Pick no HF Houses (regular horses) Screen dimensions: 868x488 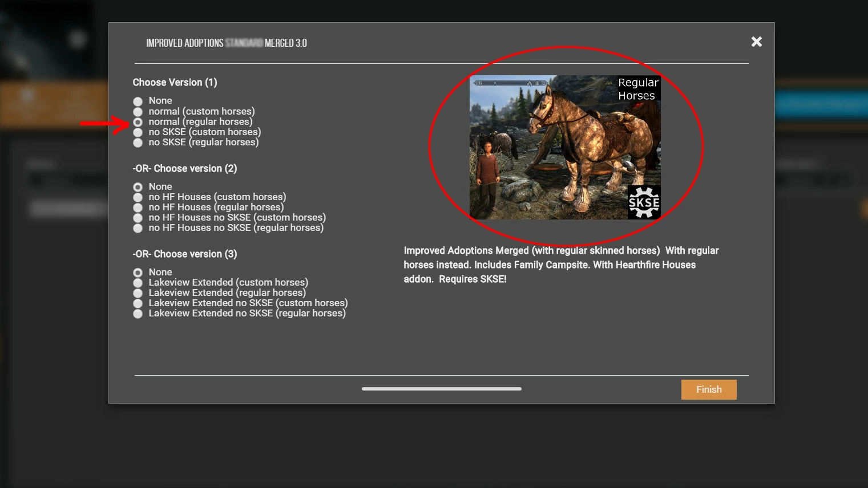[x=138, y=208]
